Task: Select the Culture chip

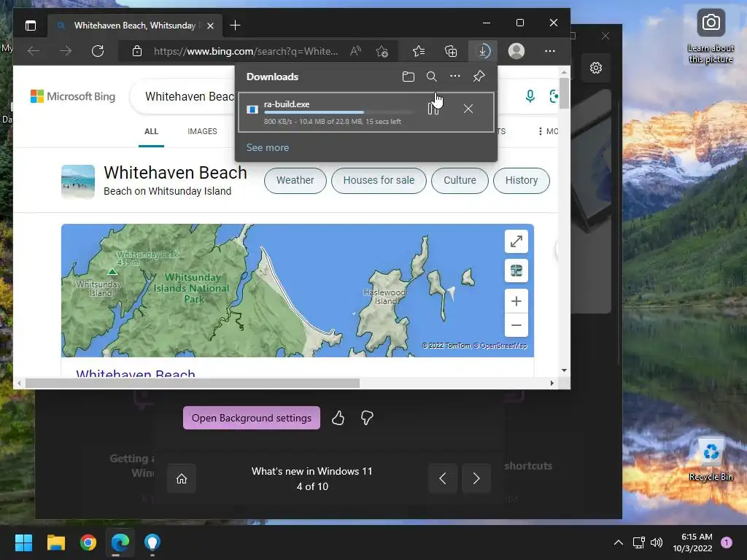Action: [460, 181]
